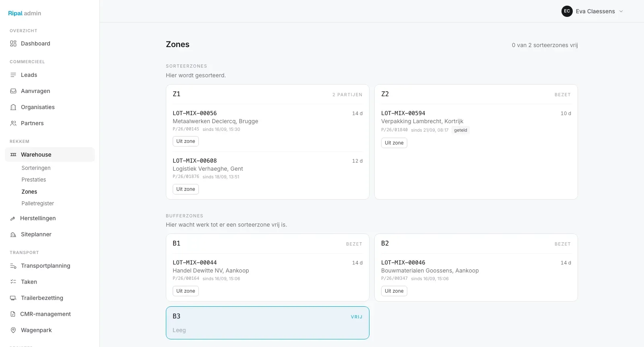Open the Dashboard grid icon
This screenshot has height=347, width=644.
tap(13, 43)
